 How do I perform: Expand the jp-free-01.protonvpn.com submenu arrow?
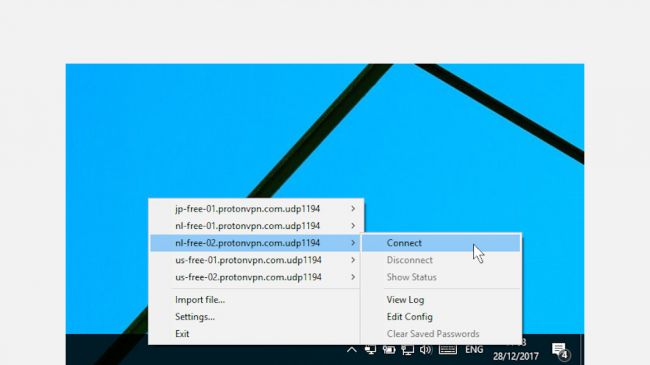click(x=353, y=209)
